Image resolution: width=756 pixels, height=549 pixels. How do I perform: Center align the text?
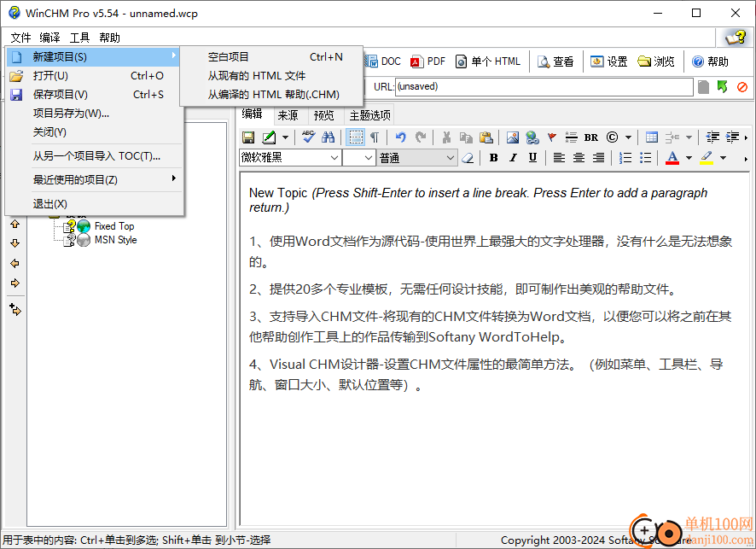click(579, 158)
